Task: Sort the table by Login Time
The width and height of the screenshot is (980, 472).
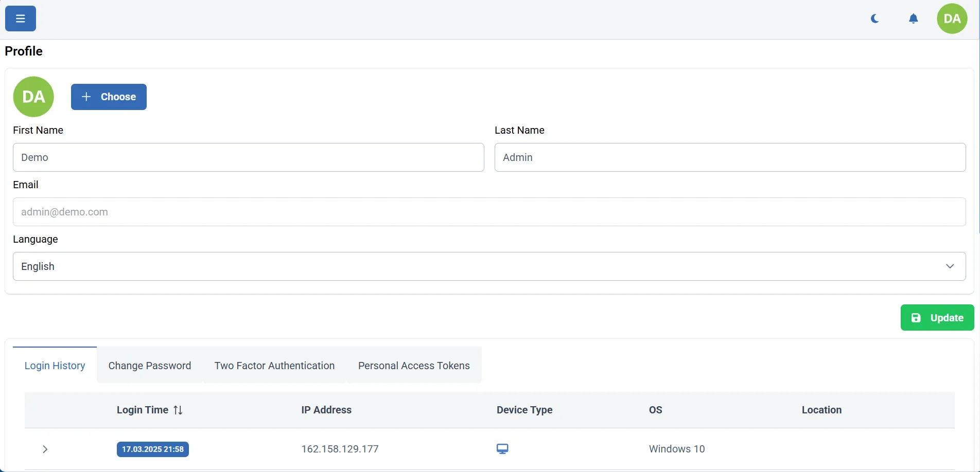Action: click(178, 410)
